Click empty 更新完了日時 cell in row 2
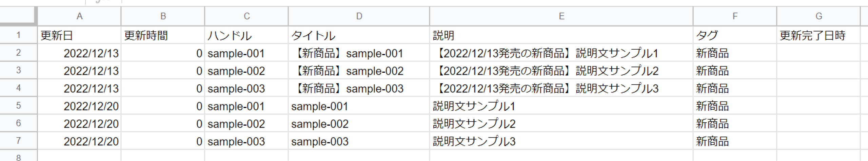Screen dimensions: 868x161 (x=818, y=53)
